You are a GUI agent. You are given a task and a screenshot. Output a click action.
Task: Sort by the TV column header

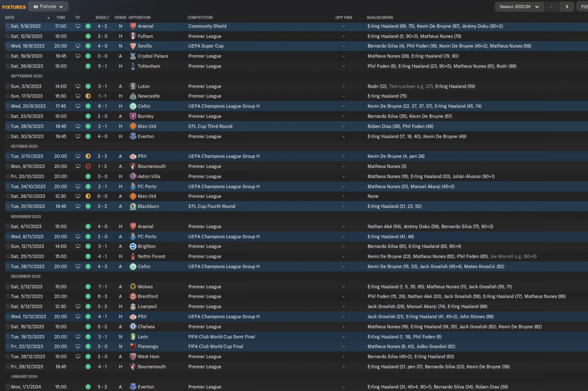[78, 17]
